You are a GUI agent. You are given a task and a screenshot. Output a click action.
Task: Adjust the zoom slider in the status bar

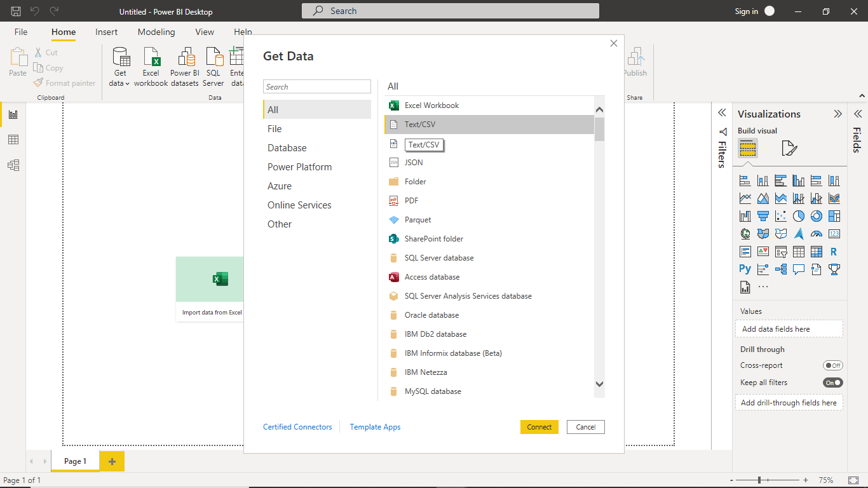click(760, 480)
